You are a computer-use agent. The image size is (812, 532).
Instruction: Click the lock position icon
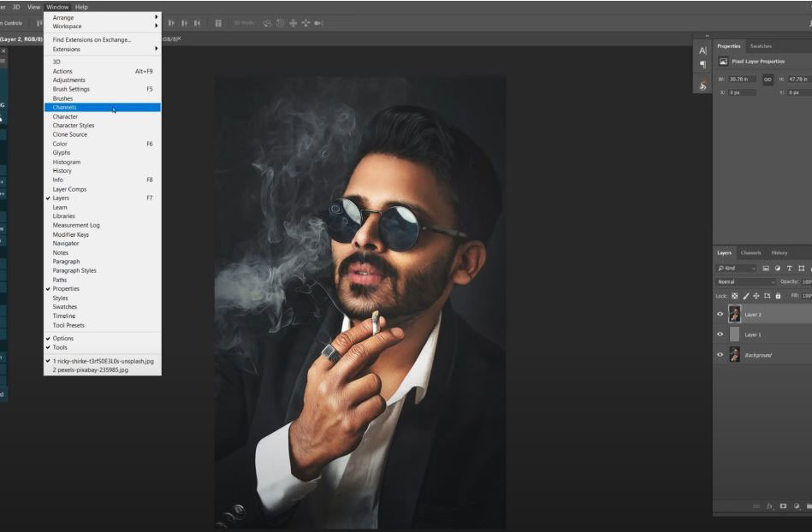(756, 296)
